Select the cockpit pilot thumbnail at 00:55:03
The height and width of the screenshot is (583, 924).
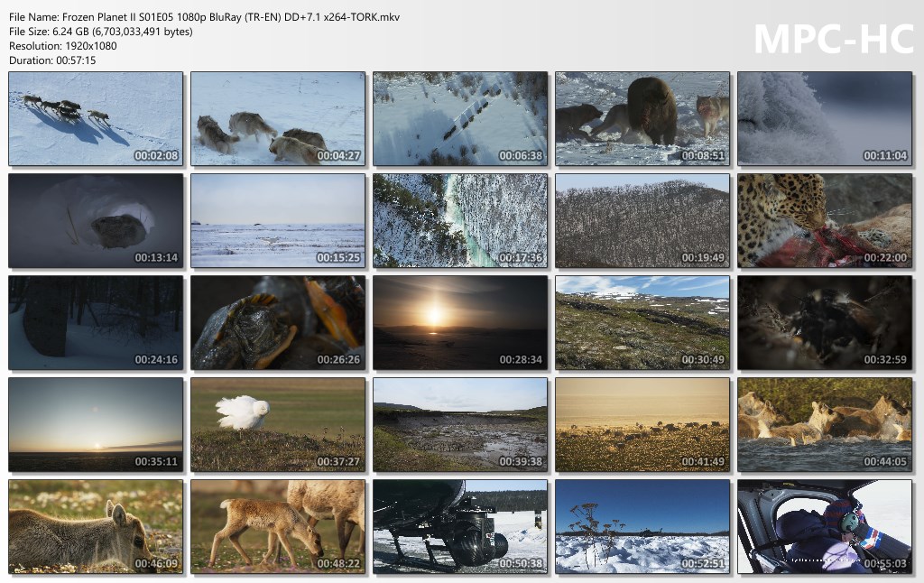[x=825, y=526]
